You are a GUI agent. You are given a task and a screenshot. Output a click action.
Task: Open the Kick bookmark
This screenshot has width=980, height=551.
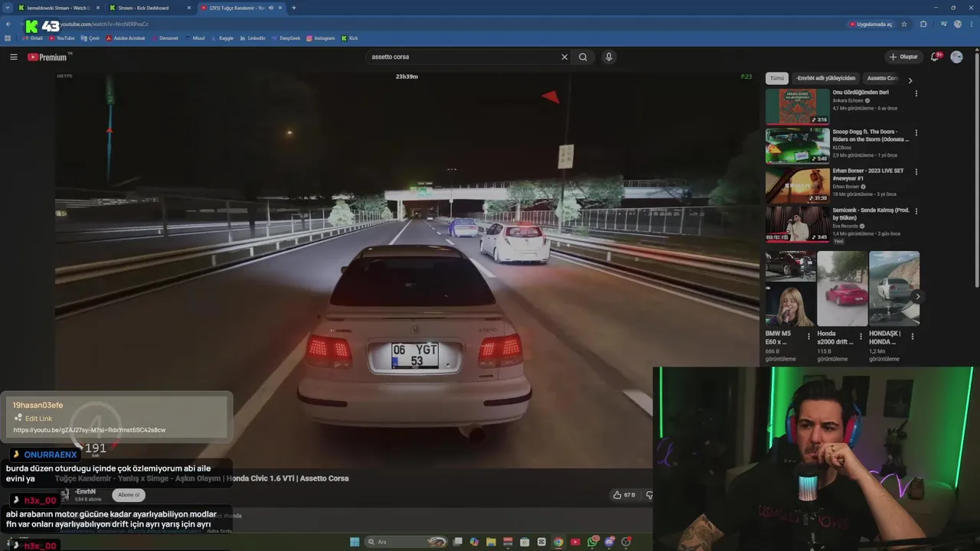(350, 37)
